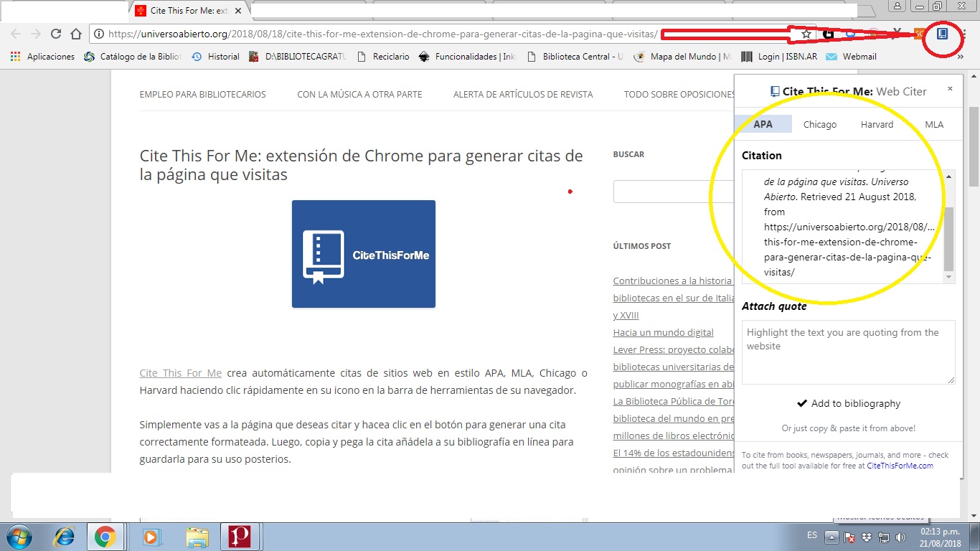This screenshot has height=551, width=980.
Task: Show hidden tray icons arrow
Action: pyautogui.click(x=831, y=537)
